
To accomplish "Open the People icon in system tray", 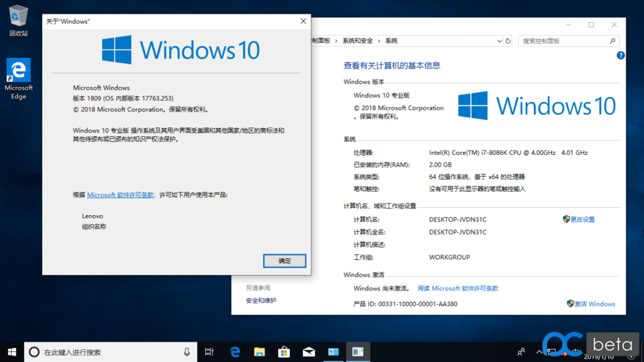I will [521, 352].
